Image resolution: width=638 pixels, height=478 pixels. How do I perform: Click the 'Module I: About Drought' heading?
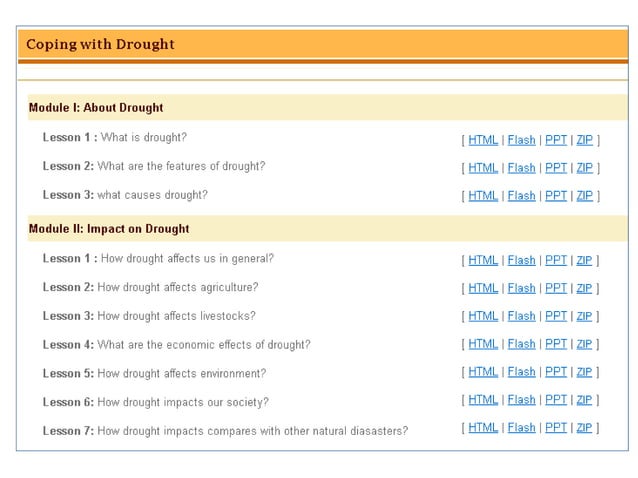[x=96, y=107]
